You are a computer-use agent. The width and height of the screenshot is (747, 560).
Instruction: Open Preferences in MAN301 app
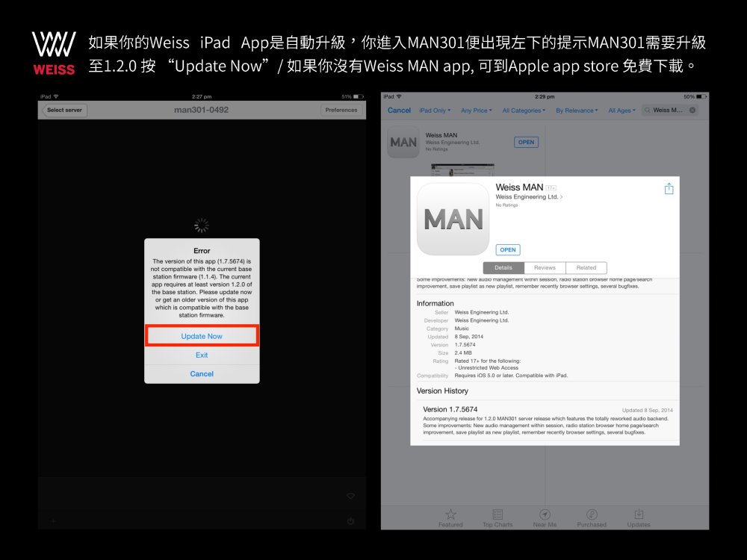click(341, 110)
